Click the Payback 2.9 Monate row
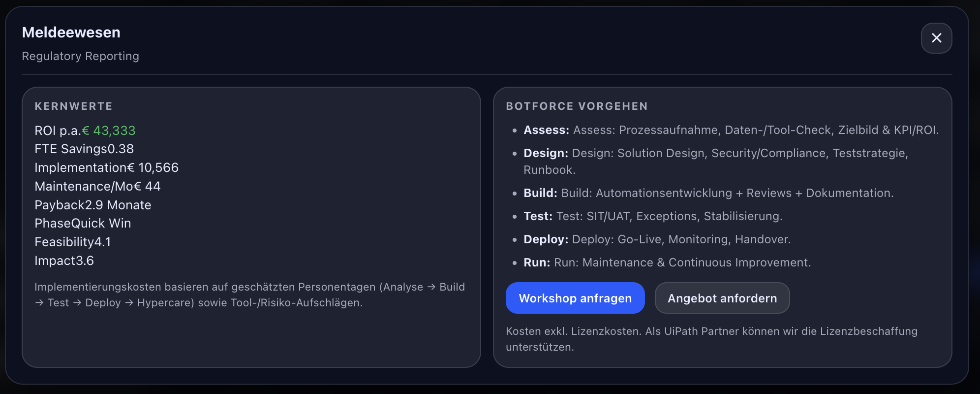 pos(93,205)
